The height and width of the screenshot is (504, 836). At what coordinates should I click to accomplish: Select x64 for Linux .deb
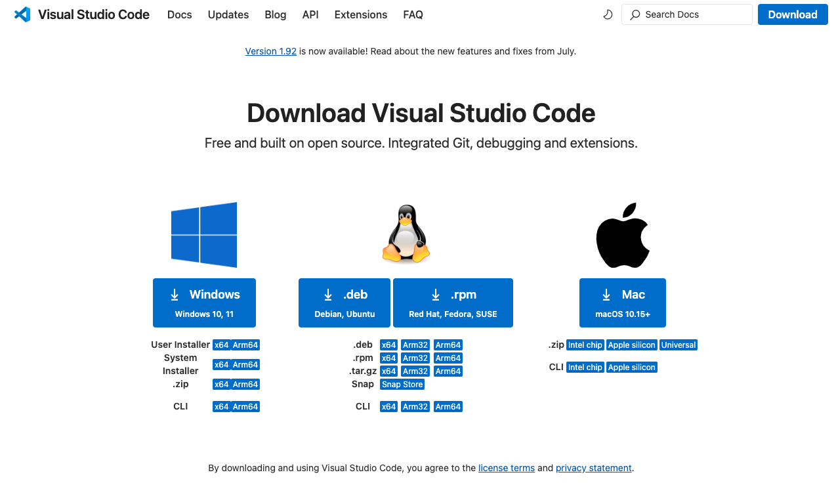389,345
